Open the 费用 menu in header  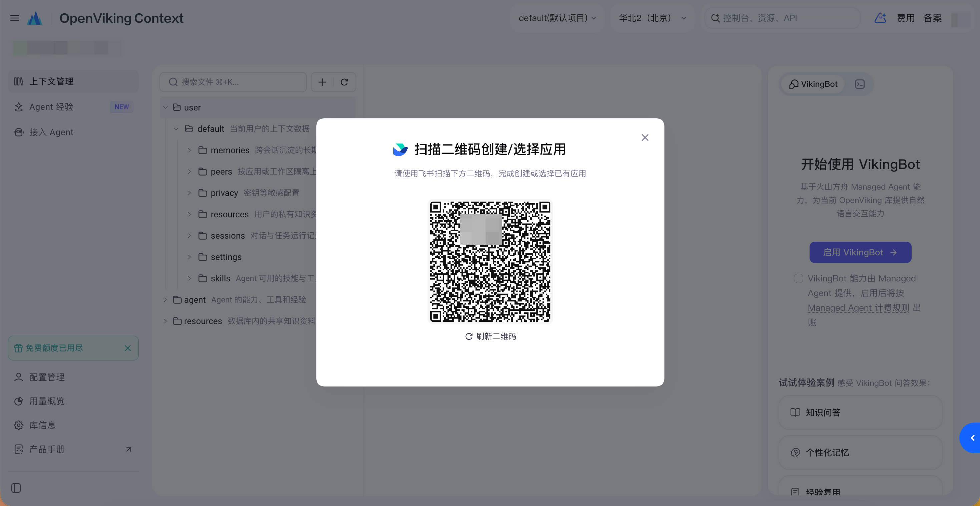tap(905, 18)
